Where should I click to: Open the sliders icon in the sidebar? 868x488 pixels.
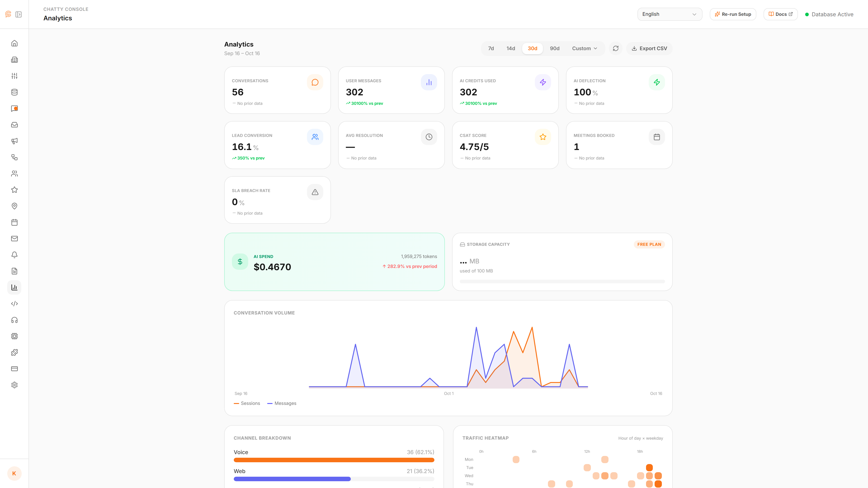[x=14, y=76]
